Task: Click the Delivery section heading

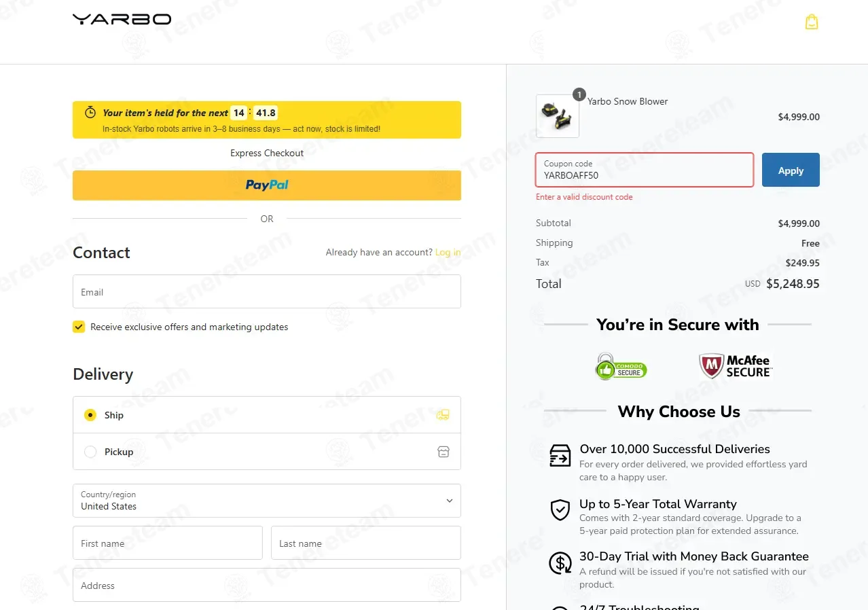Action: 103,374
